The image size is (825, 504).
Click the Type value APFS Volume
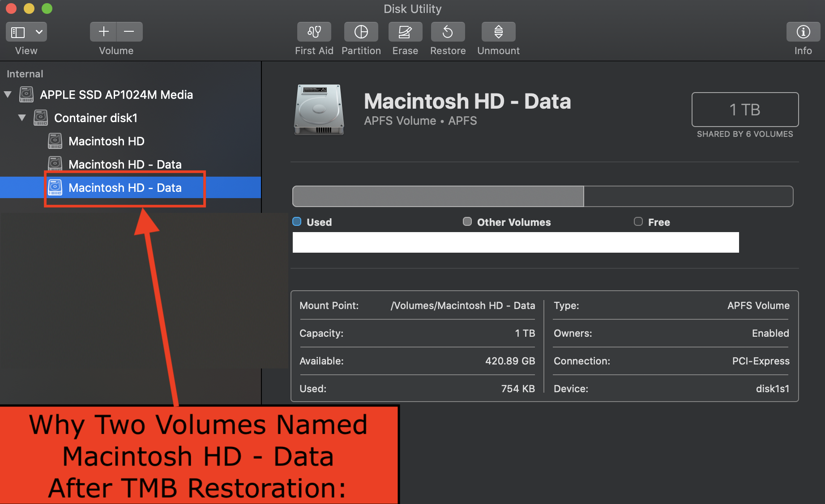(x=758, y=305)
